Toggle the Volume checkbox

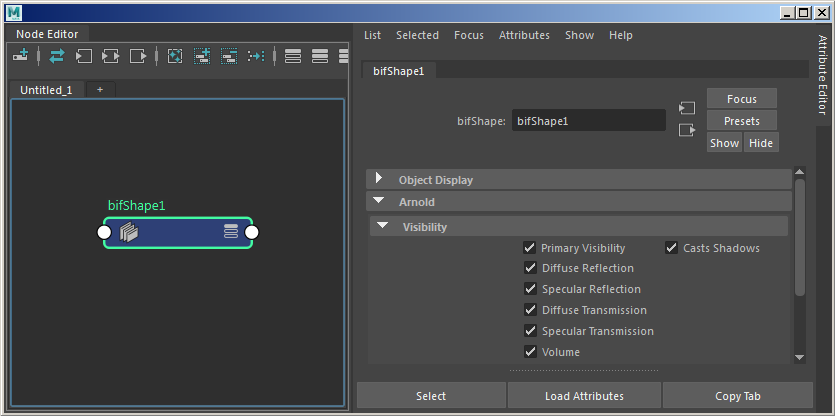[x=530, y=352]
